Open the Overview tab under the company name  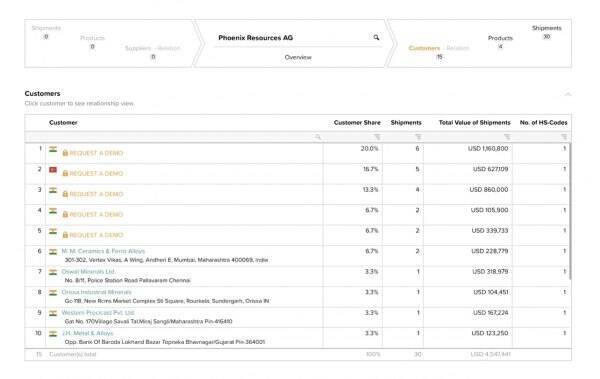click(298, 57)
